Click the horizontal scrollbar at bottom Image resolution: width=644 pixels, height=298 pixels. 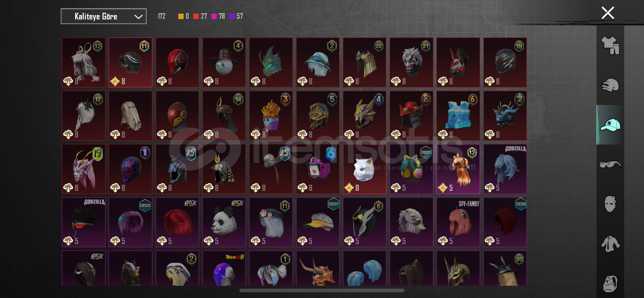tap(322, 290)
